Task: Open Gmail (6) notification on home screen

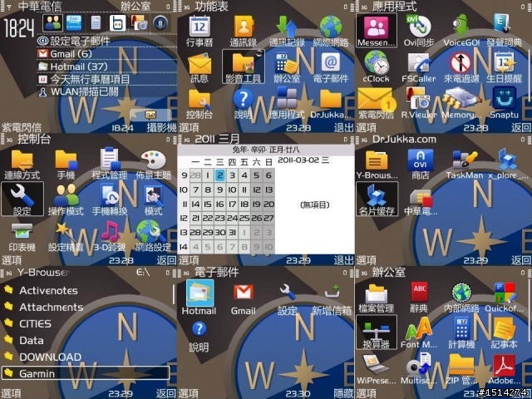Action: [x=106, y=53]
